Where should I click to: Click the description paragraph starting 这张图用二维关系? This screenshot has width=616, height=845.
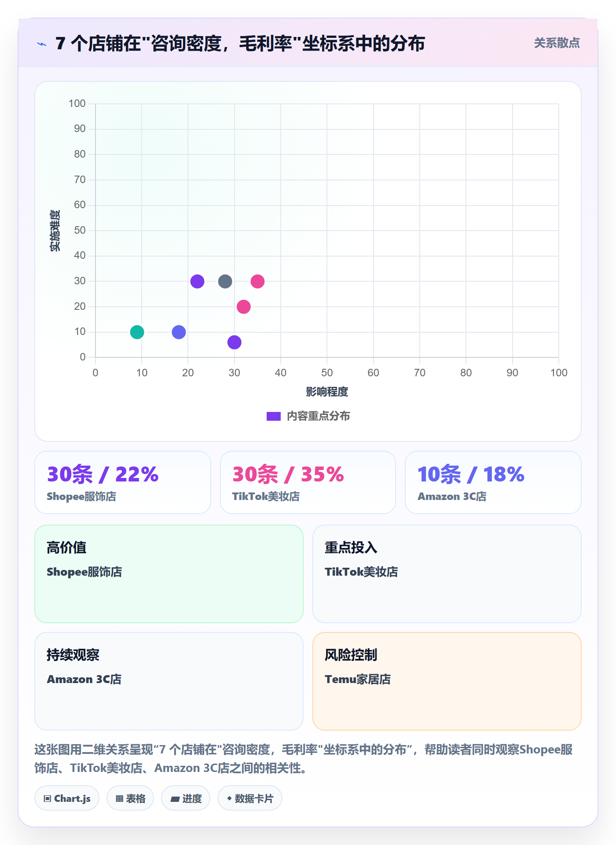tap(304, 759)
